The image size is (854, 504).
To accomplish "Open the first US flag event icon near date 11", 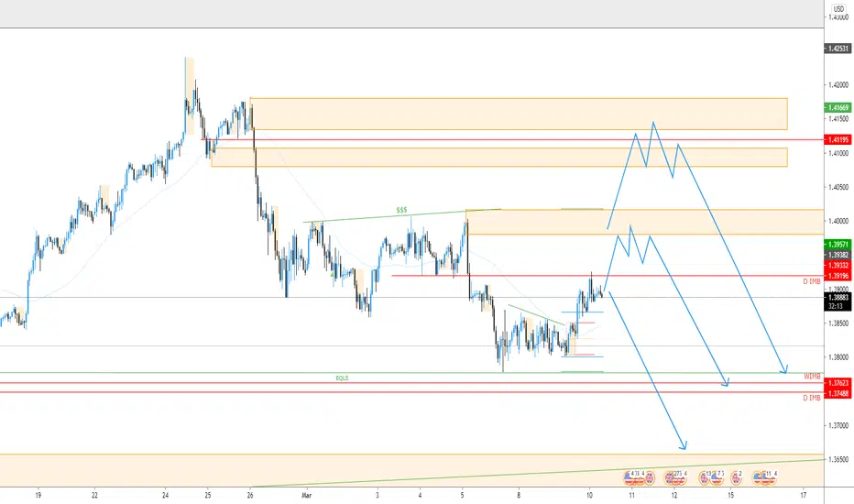I will tap(628, 477).
